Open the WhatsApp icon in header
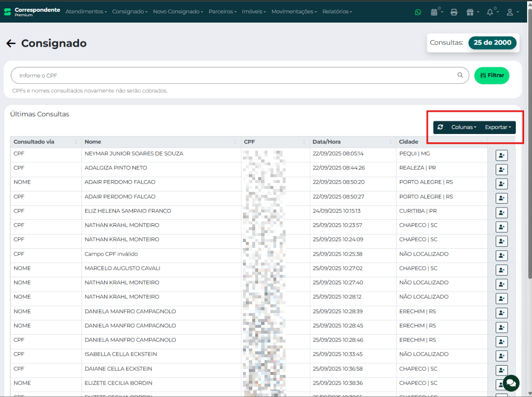The image size is (532, 397). pos(418,12)
